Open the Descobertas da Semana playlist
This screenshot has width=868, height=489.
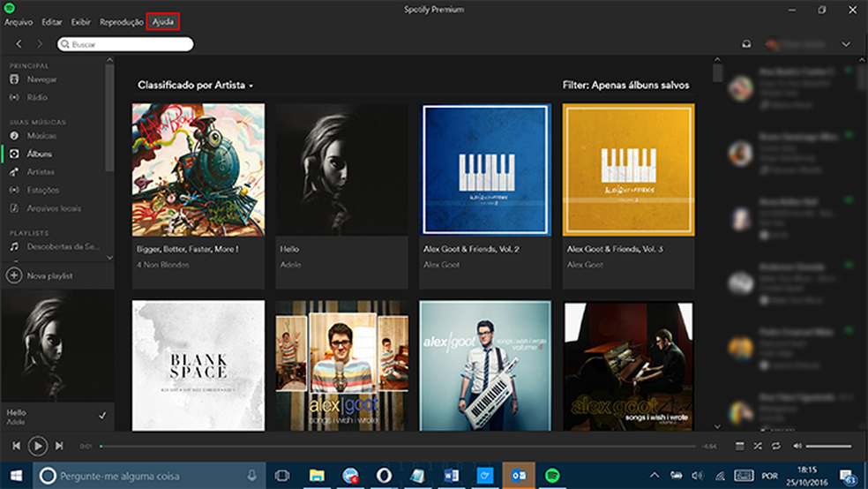tap(64, 247)
